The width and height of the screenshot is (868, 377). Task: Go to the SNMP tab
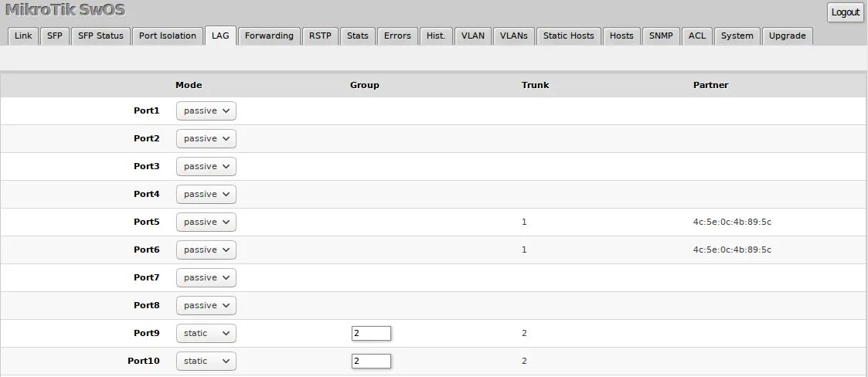(x=661, y=36)
